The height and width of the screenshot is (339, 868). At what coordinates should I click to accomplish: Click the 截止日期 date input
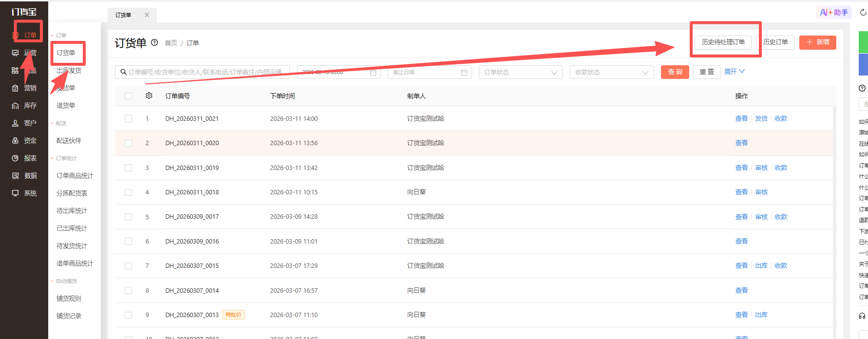(x=430, y=72)
